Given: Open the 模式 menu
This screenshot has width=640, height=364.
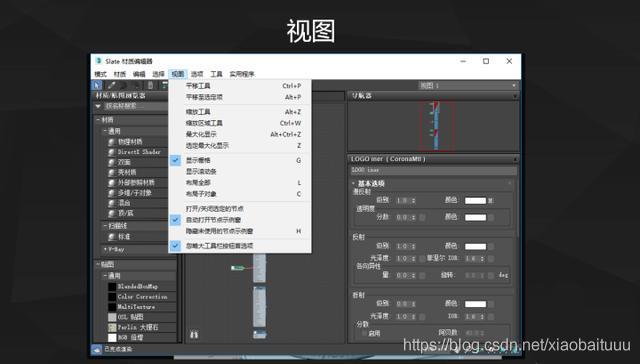Looking at the screenshot, I should (x=100, y=74).
